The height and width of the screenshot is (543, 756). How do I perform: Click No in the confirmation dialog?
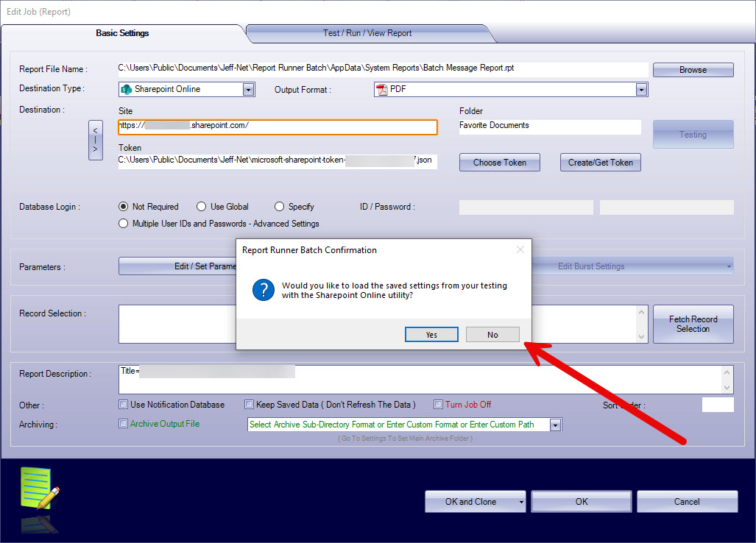[x=492, y=335]
